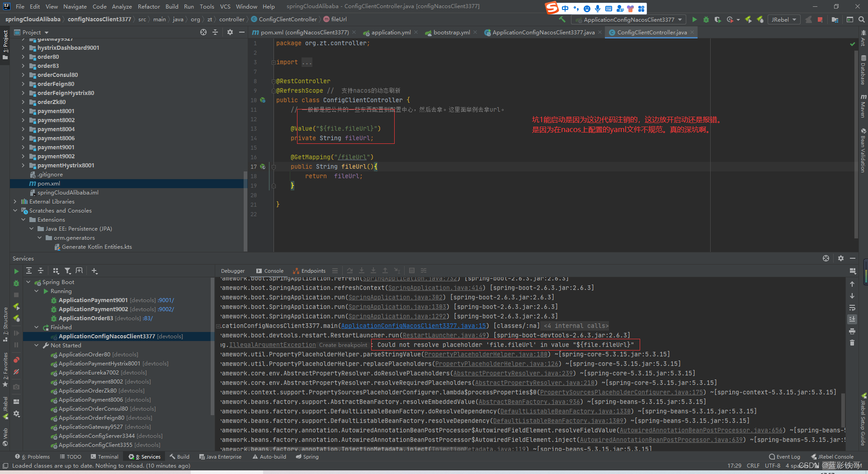Viewport: 868px width, 474px height.
Task: Toggle the 2: Favorites tool window stripe
Action: point(5,369)
